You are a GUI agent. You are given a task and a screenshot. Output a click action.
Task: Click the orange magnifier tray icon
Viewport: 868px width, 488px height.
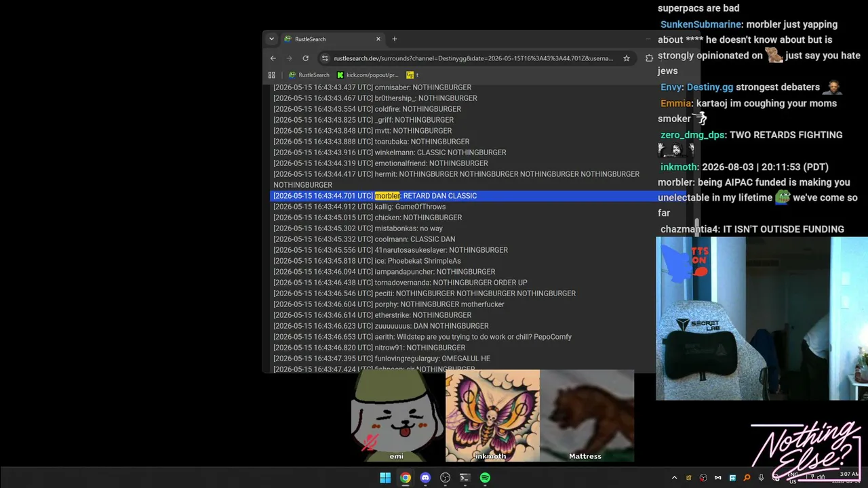point(747,478)
